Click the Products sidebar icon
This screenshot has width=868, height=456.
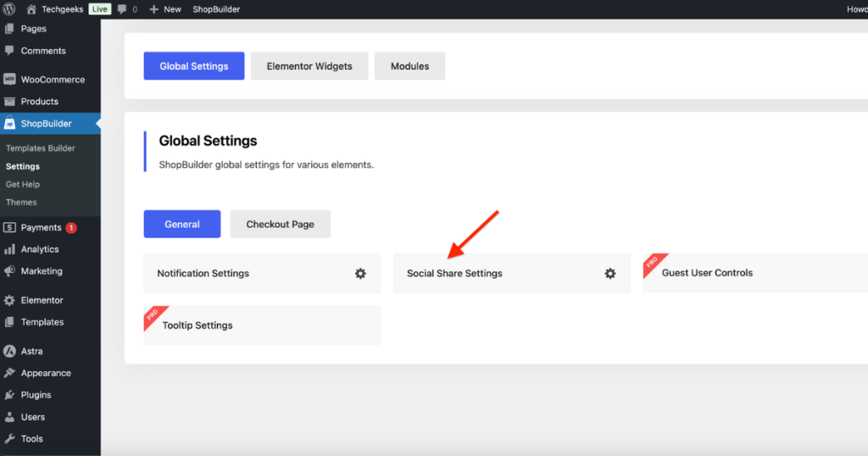click(9, 101)
